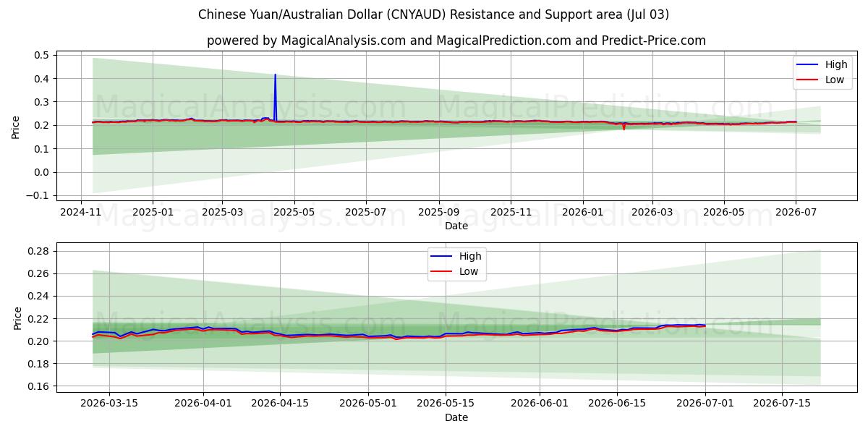Click the '2026-04-01' tick label
Screen dimensions: 868x434
203,404
